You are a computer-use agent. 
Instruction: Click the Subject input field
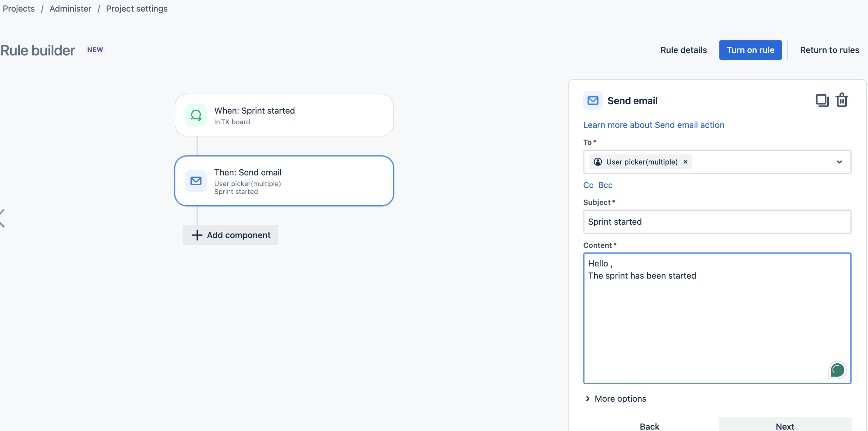pyautogui.click(x=717, y=221)
